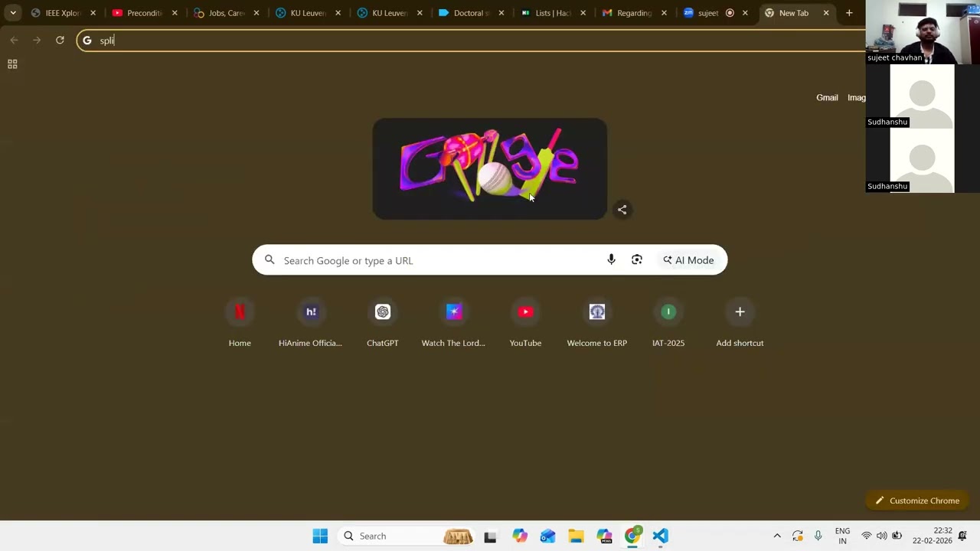The width and height of the screenshot is (980, 551).
Task: Open Task View on the taskbar
Action: coord(490,536)
